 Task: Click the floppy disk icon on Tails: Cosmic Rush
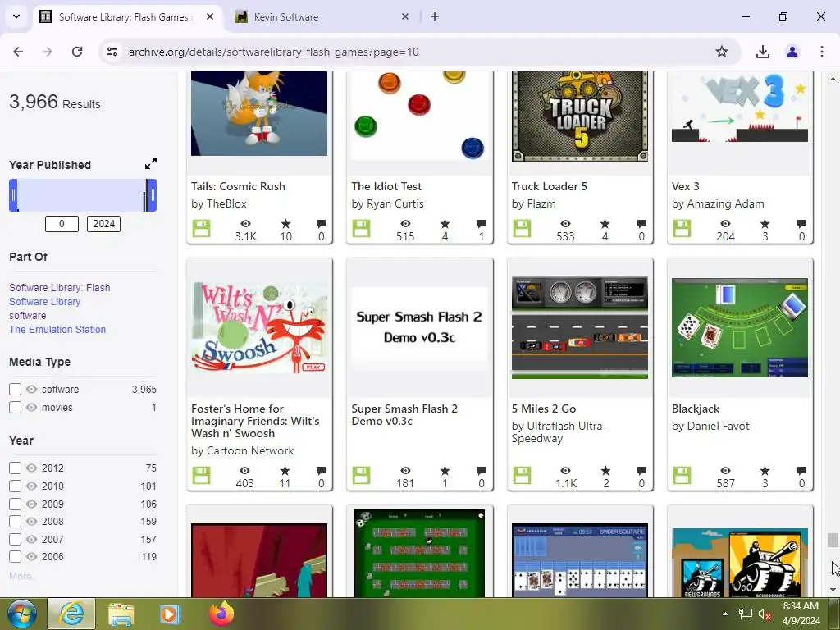pyautogui.click(x=202, y=229)
